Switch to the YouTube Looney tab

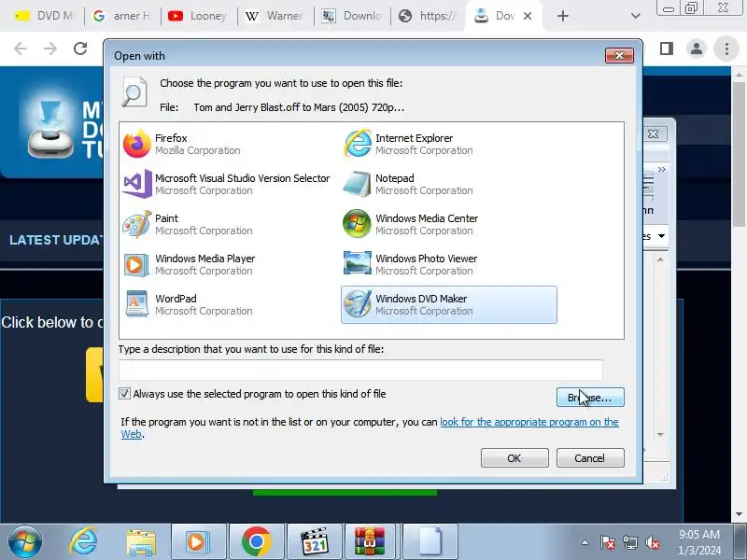tap(197, 16)
